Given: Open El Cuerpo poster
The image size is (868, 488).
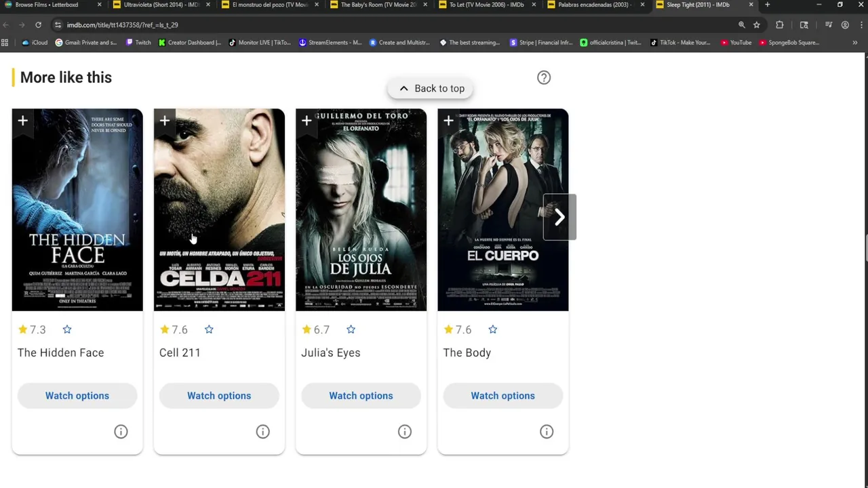Looking at the screenshot, I should tap(503, 210).
